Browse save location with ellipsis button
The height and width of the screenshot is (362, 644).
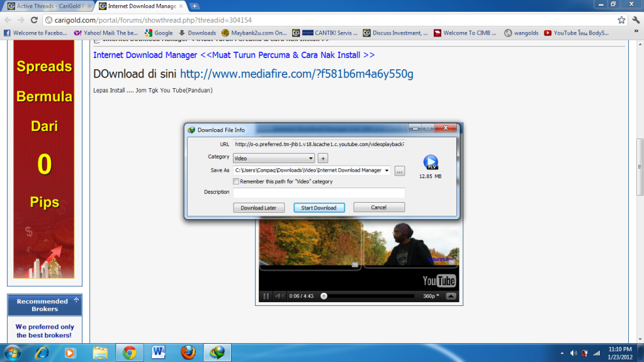[399, 171]
